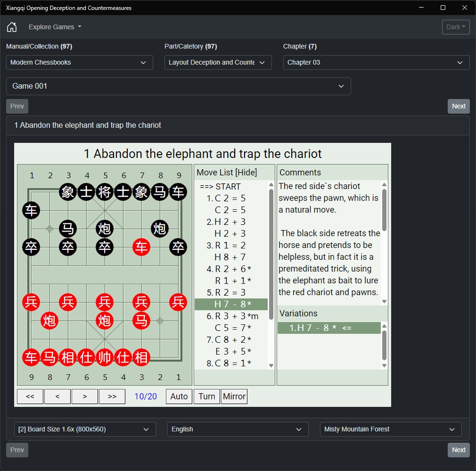Viewport: 476px width, 471px height.
Task: Expand the Game 001 selector
Action: [179, 86]
